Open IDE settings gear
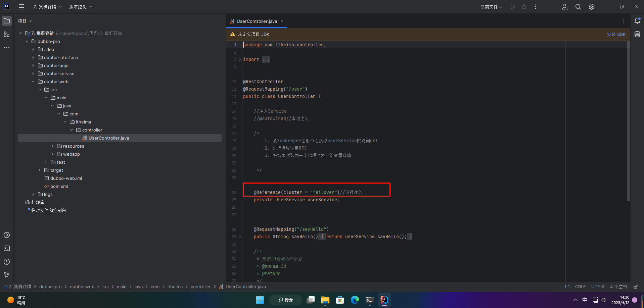 592,7
